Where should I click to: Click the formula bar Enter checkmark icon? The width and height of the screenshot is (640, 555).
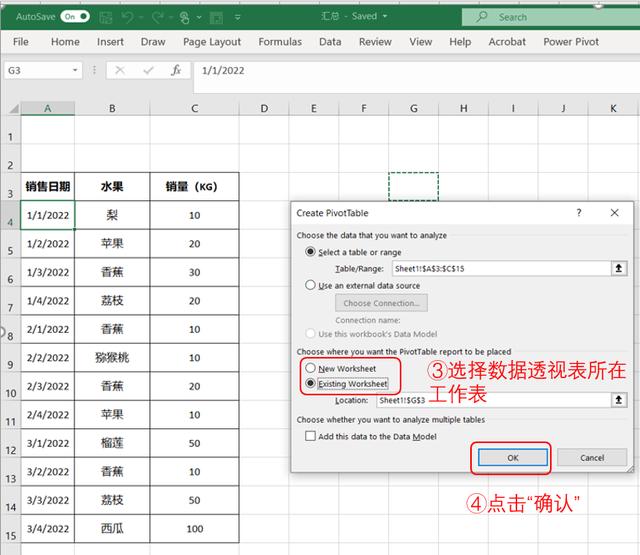coord(148,70)
